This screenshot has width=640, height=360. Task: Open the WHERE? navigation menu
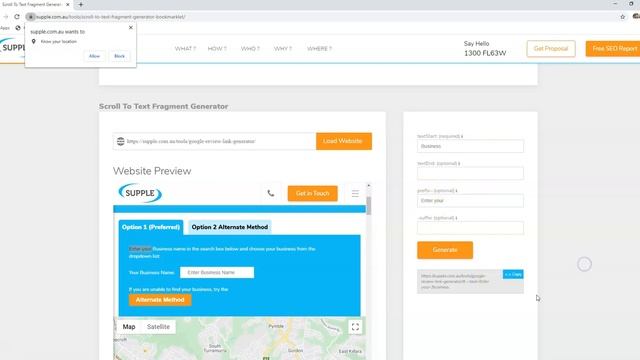pos(320,49)
